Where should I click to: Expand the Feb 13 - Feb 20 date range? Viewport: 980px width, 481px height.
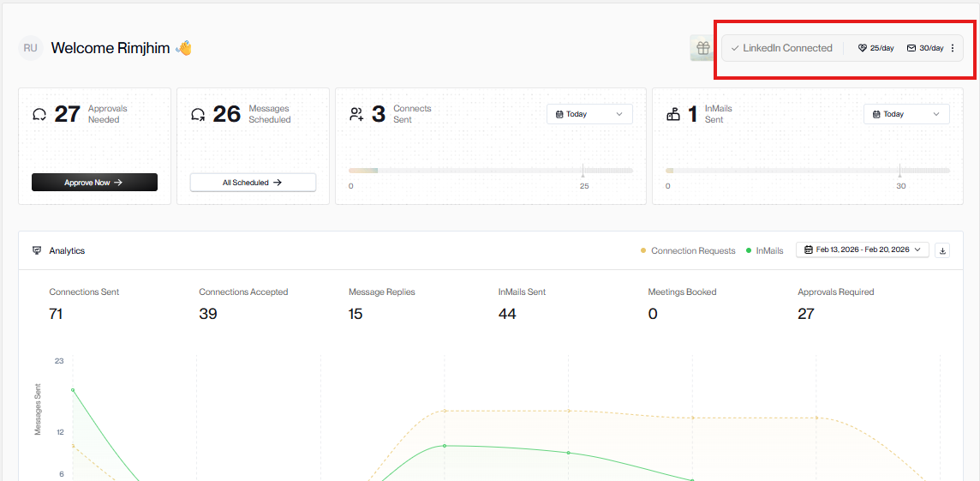[x=863, y=250]
